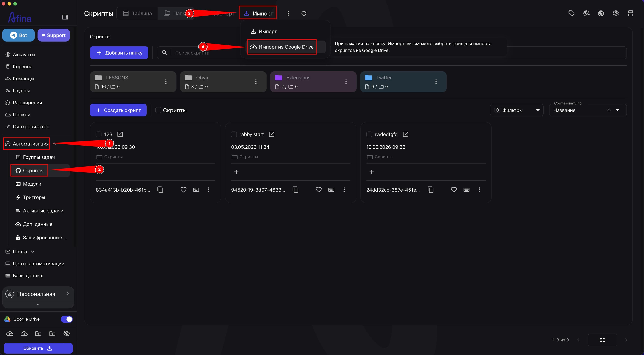Open the Фильтры dropdown

point(517,110)
